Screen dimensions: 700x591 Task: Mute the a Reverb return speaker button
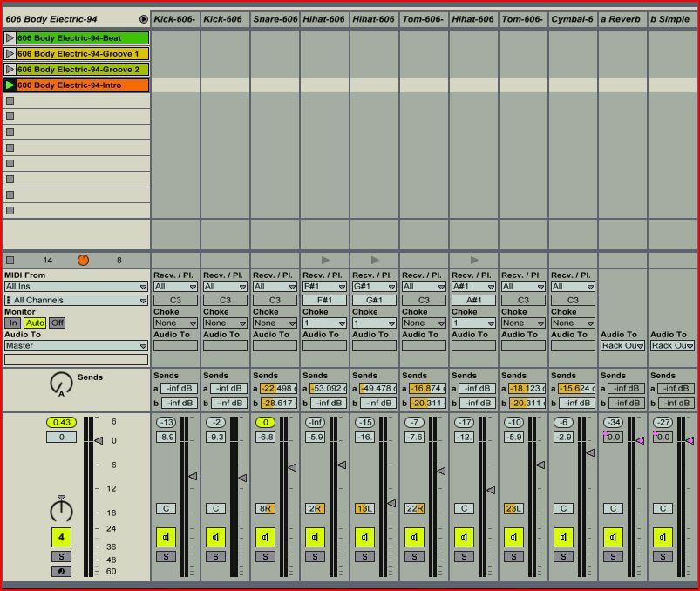(613, 538)
